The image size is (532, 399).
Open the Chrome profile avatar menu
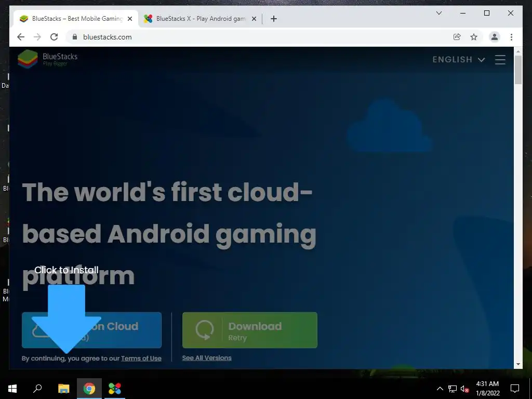pos(495,37)
